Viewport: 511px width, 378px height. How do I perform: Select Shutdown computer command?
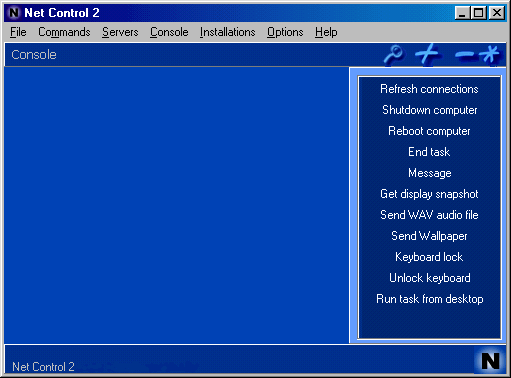(429, 110)
